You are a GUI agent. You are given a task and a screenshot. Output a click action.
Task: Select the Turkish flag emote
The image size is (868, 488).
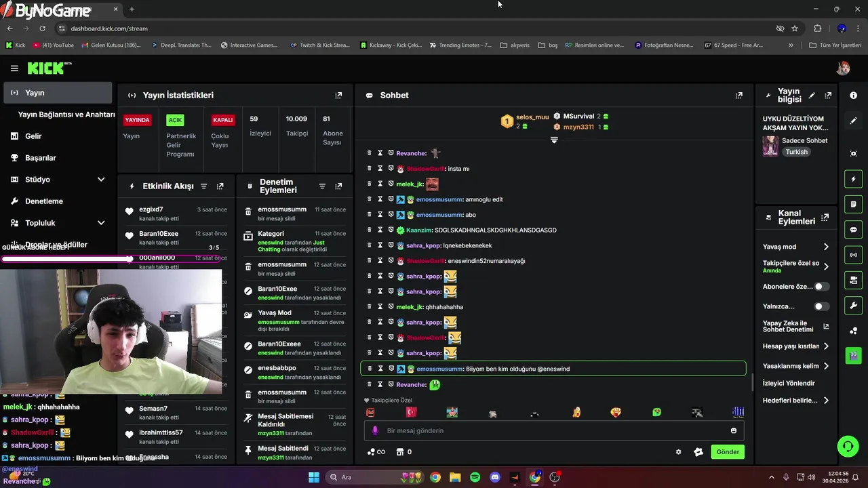[x=411, y=412]
